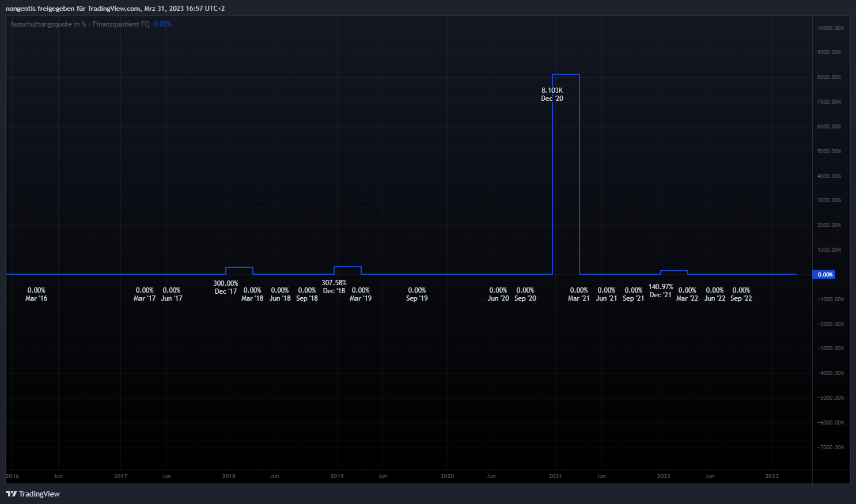Viewport: 856px width, 504px height.
Task: Click the blue 0.00% current value tag
Action: tap(825, 275)
